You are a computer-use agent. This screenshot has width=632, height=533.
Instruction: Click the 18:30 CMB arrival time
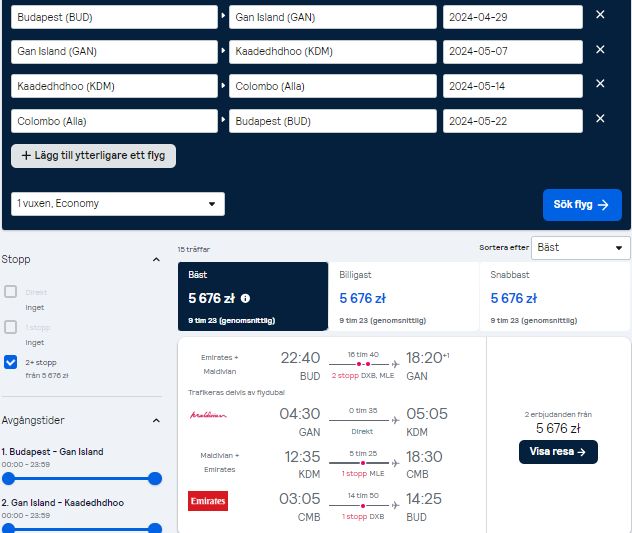(x=424, y=457)
